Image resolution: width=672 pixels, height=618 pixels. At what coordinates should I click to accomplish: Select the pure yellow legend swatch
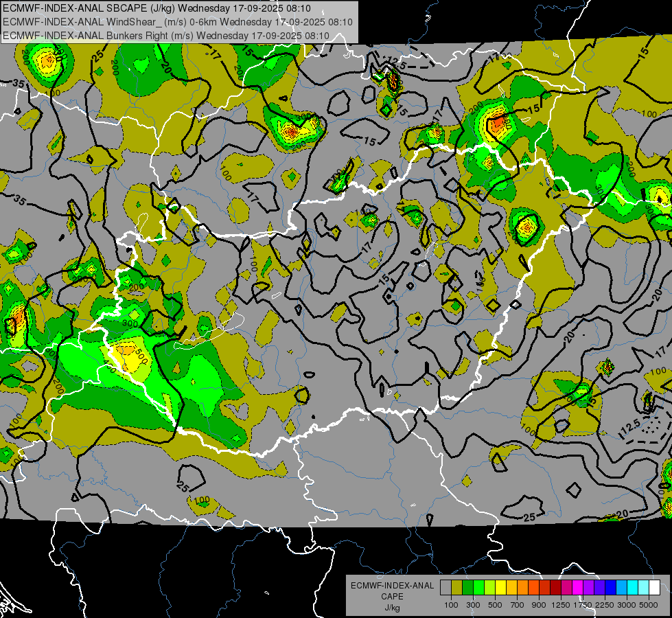[x=501, y=587]
